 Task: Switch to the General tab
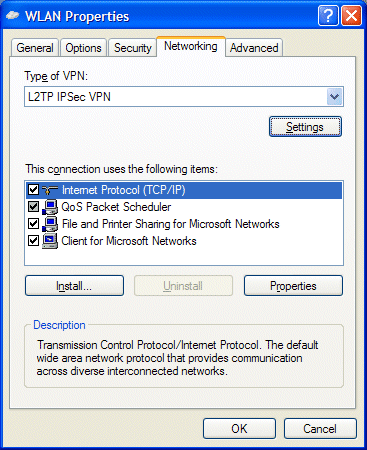(35, 48)
